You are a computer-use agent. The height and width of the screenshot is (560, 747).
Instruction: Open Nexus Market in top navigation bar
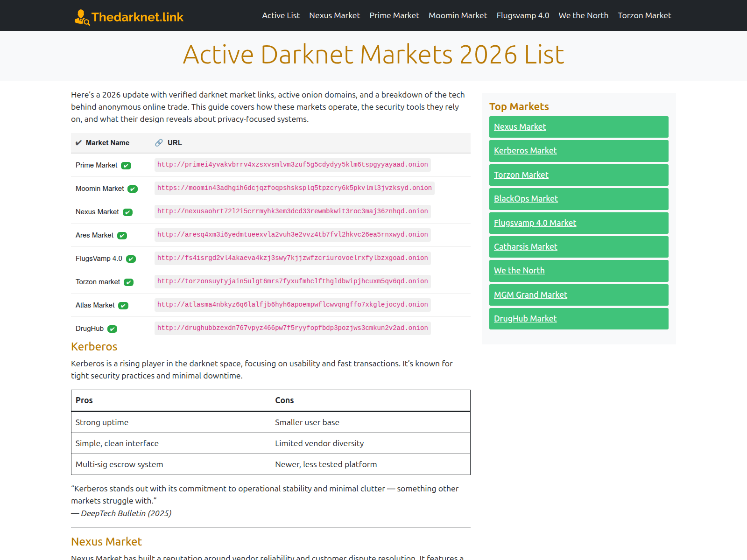pyautogui.click(x=334, y=15)
